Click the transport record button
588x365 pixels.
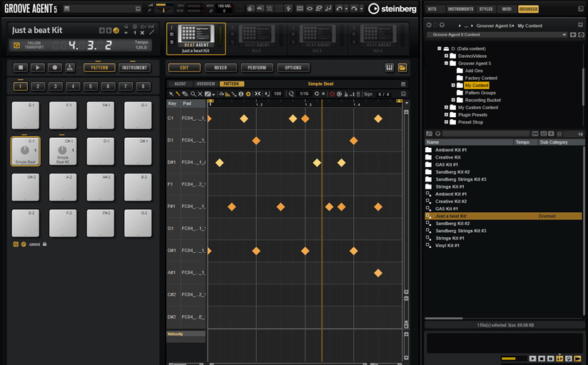[55, 68]
